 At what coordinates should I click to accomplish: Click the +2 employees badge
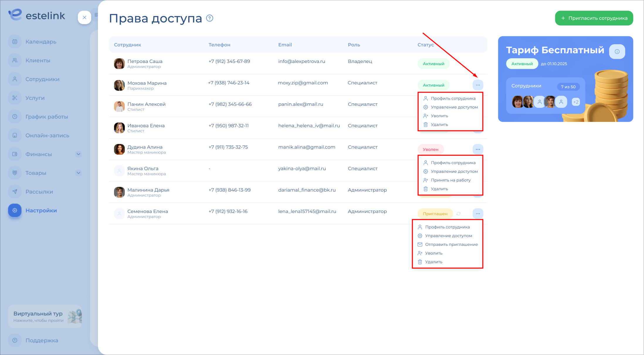coord(576,102)
